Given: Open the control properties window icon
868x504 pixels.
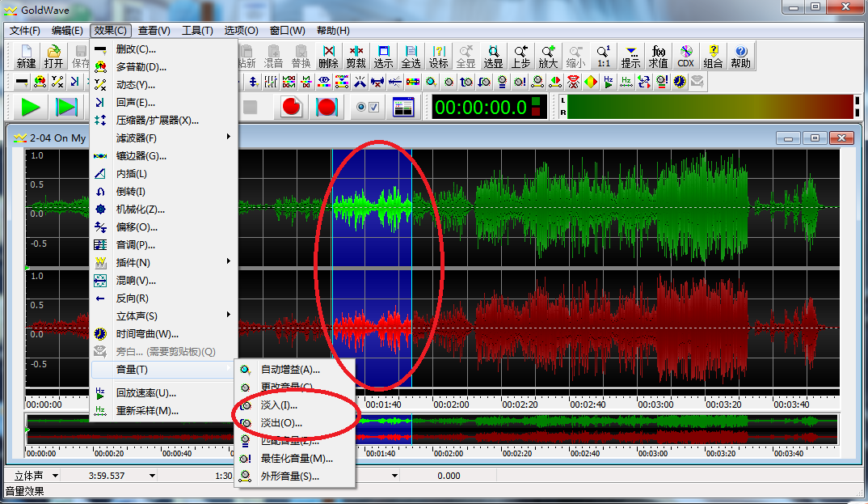Looking at the screenshot, I should (402, 107).
